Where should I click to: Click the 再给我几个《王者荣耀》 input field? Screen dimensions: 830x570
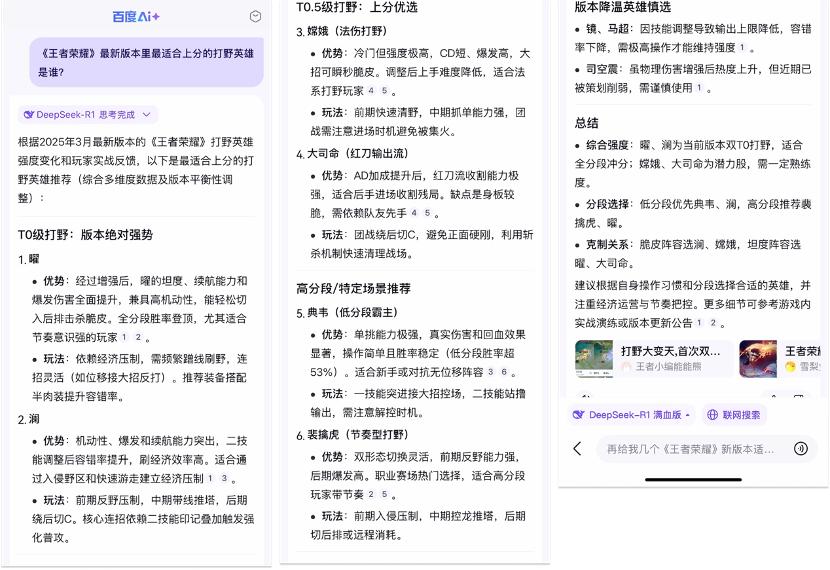(691, 449)
